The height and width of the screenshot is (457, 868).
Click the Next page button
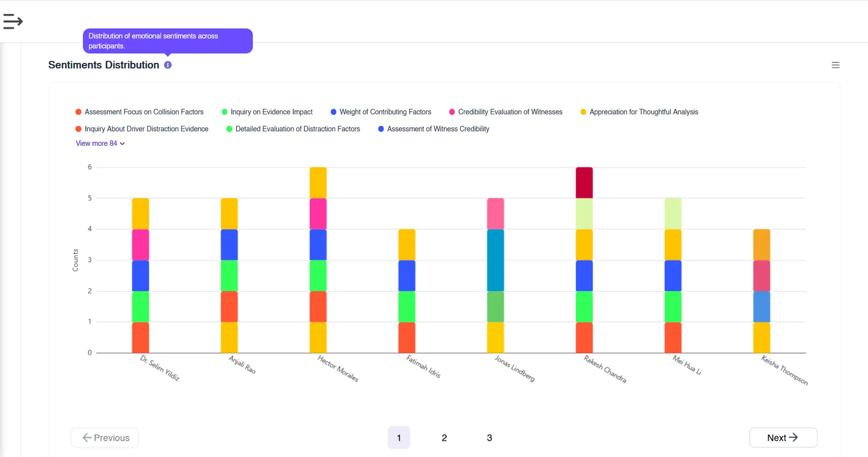783,437
